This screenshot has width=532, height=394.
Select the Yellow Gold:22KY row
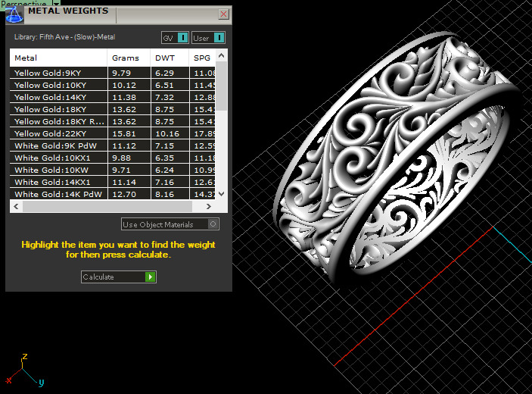tap(113, 133)
